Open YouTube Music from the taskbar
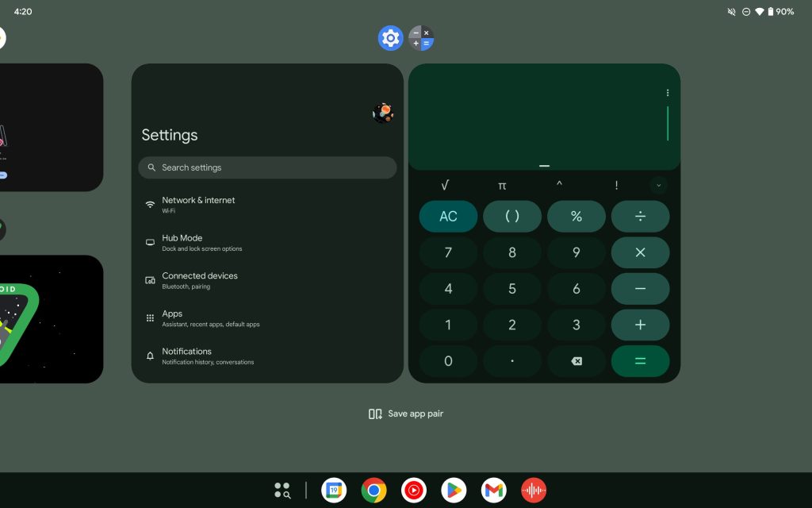Screen dimensions: 812x508 [414, 491]
